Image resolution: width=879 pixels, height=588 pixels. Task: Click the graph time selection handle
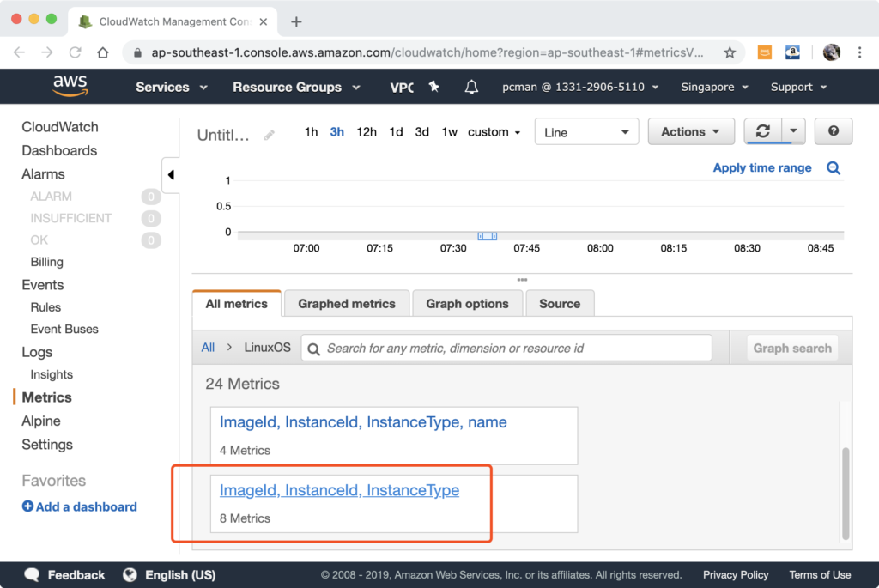click(488, 237)
